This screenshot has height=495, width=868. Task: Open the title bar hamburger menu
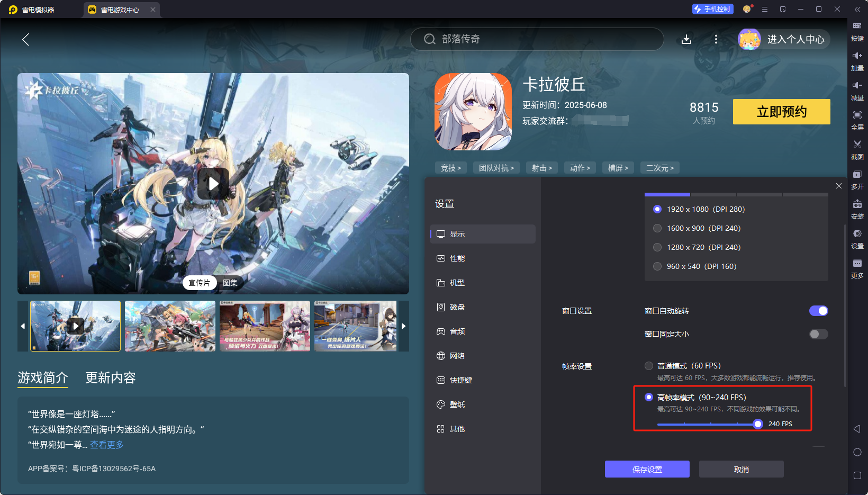coord(765,9)
